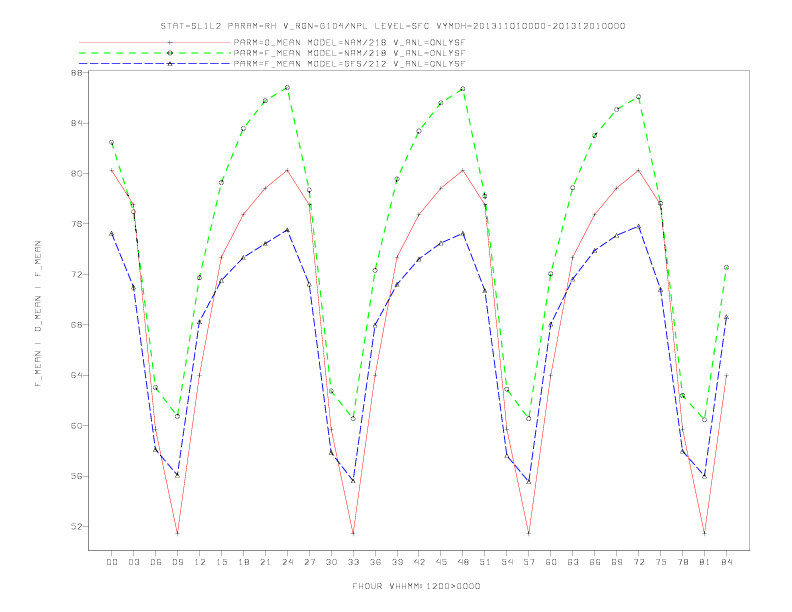
Task: Click x-axis forecast hour label 48
Action: [463, 562]
